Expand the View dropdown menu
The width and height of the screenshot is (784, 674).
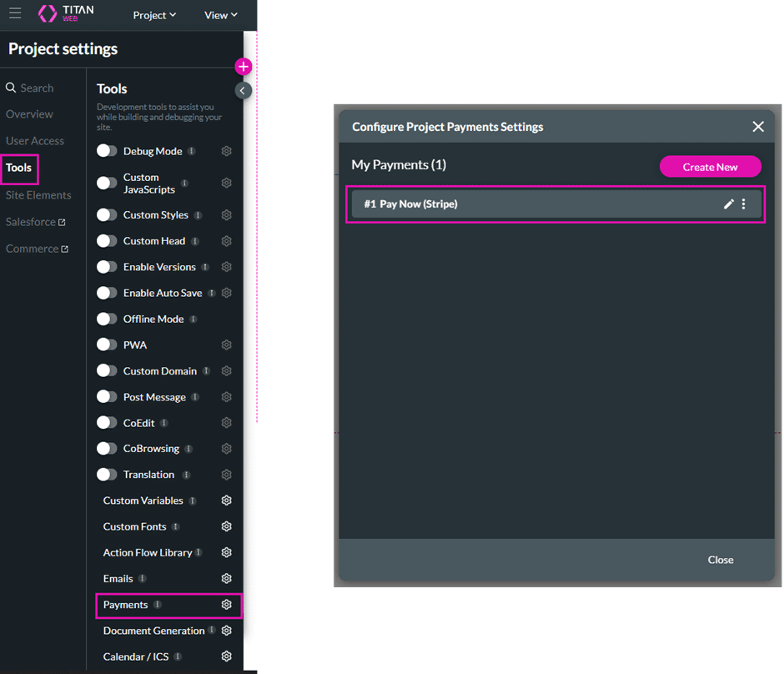click(x=221, y=15)
